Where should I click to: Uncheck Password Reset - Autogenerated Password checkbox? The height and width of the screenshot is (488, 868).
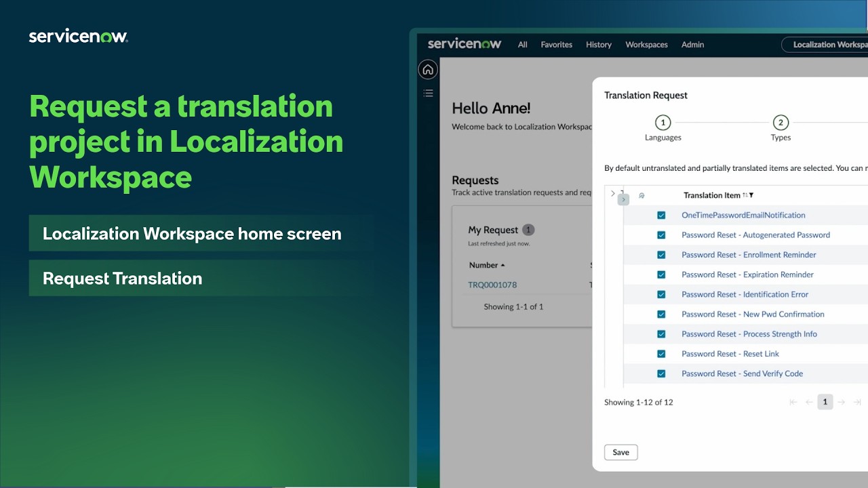[661, 235]
